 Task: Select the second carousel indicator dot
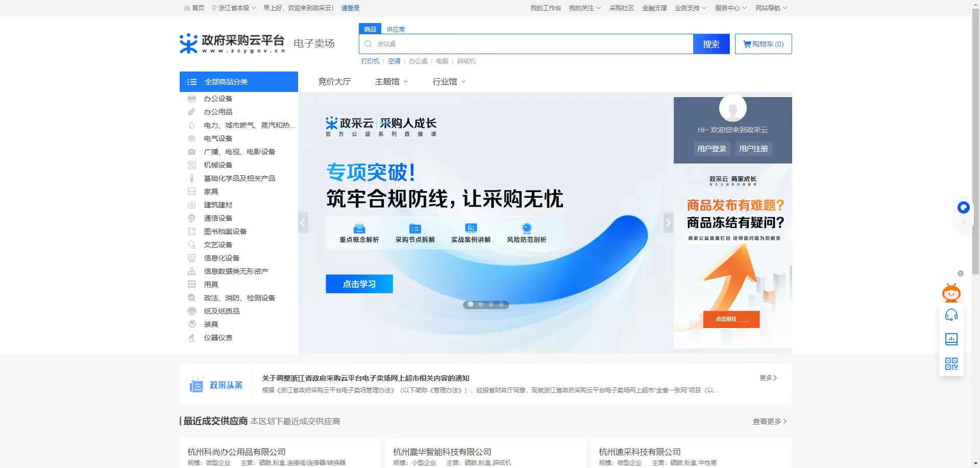coord(480,305)
